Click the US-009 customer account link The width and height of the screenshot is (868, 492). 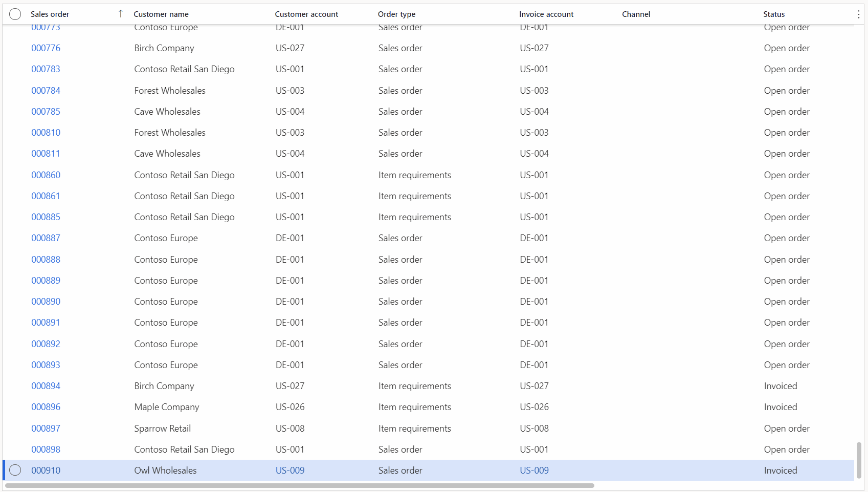pyautogui.click(x=290, y=470)
